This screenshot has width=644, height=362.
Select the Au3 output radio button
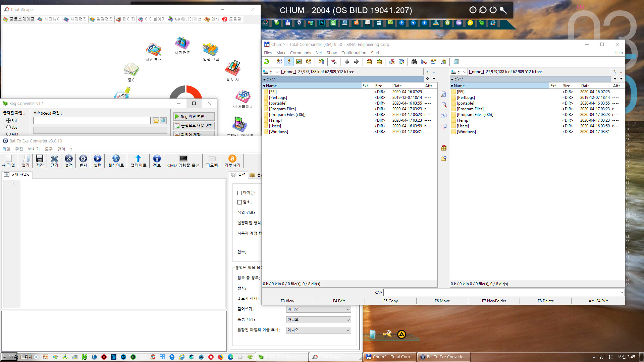pos(9,134)
